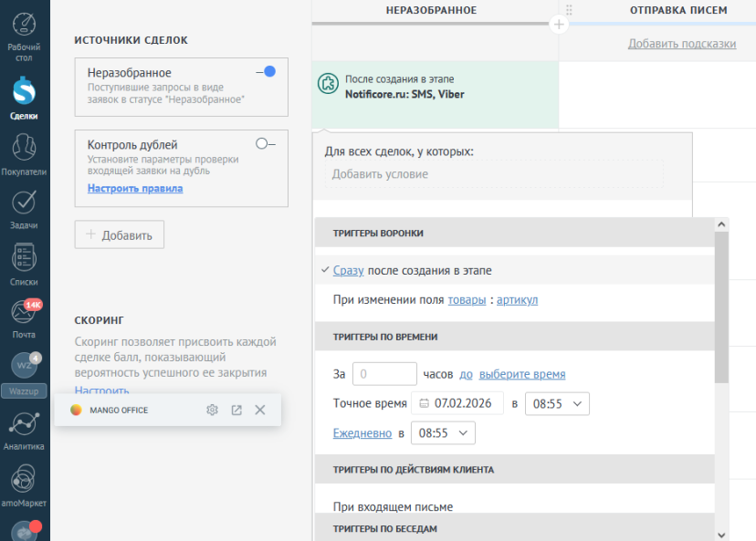Click the Mango Office logo circle
This screenshot has height=541, width=756.
76,410
